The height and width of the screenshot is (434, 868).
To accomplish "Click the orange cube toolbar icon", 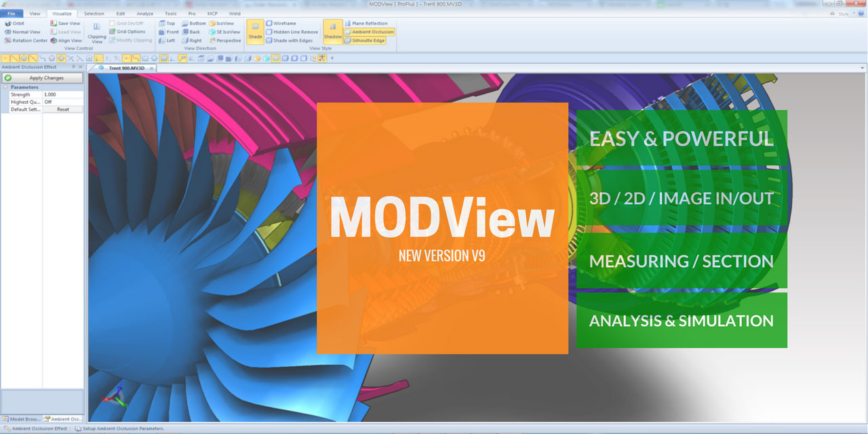I will pyautogui.click(x=257, y=58).
